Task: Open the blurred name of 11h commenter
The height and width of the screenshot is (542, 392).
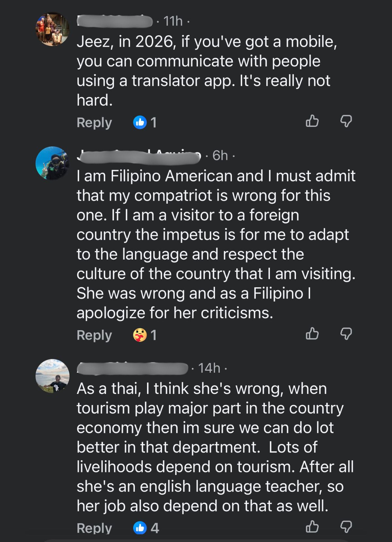Action: tap(115, 21)
